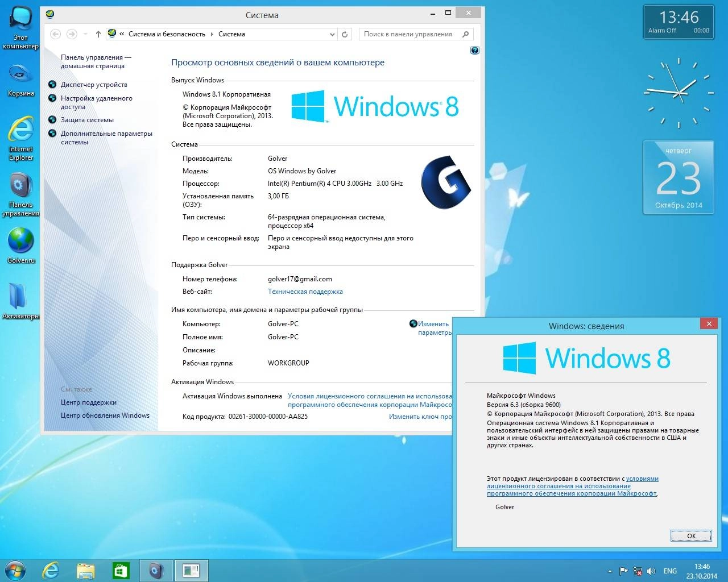Open the Техническая поддержка website link
The image size is (728, 582).
pyautogui.click(x=305, y=292)
